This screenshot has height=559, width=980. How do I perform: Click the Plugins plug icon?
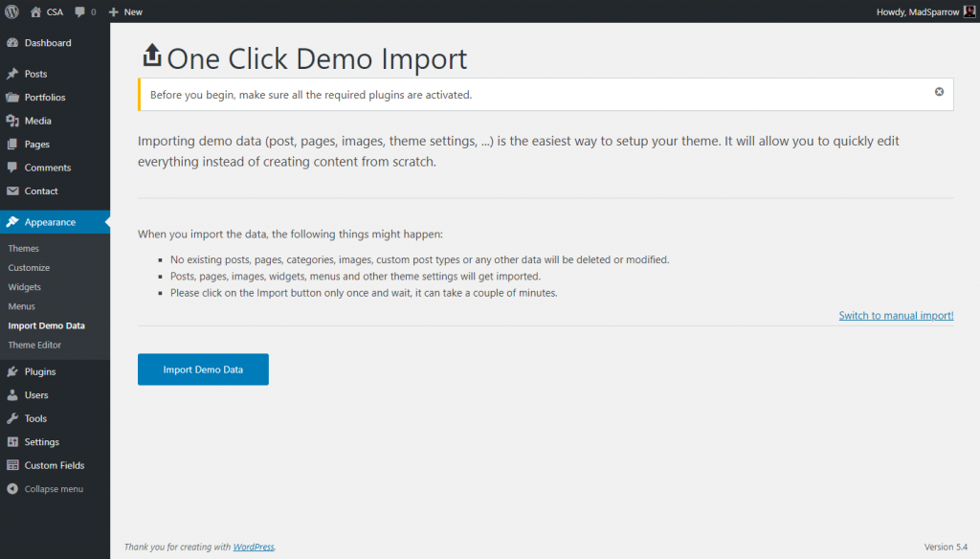click(14, 371)
